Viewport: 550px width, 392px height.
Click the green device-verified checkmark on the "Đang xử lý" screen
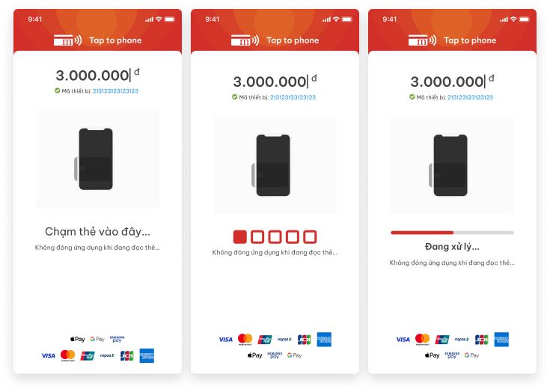(x=412, y=97)
